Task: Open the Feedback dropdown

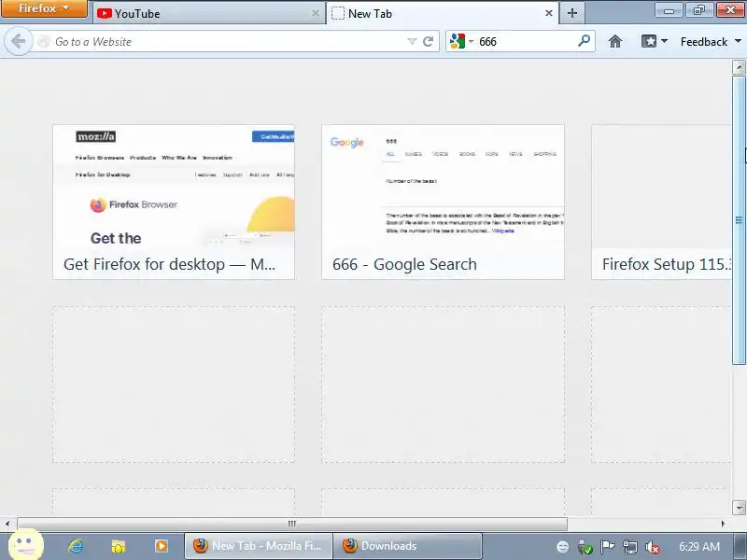Action: 711,42
